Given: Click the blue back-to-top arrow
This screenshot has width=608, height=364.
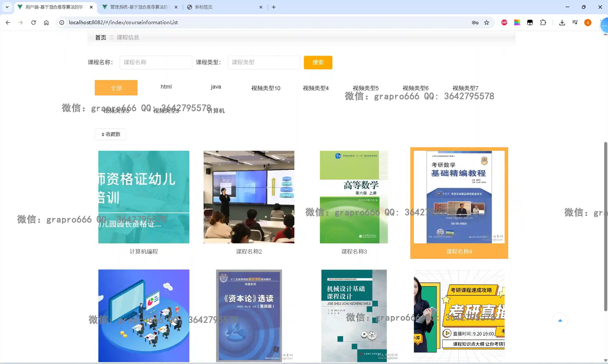Looking at the screenshot, I should (x=560, y=320).
